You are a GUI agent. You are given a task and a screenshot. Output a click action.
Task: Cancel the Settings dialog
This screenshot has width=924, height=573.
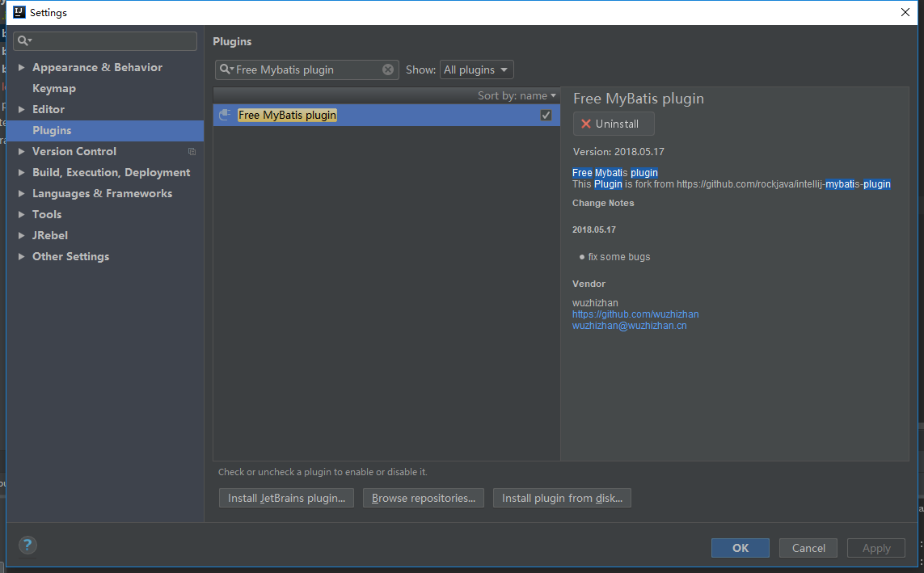click(x=808, y=548)
